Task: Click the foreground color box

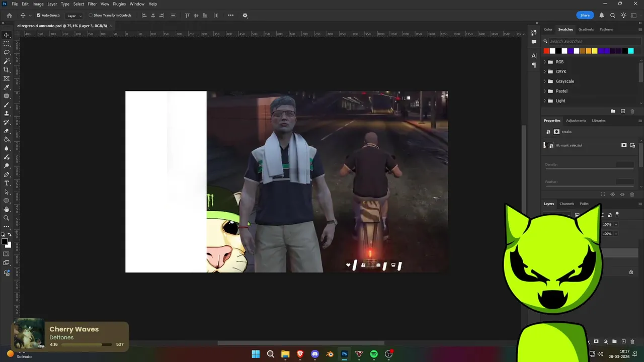Action: click(x=5, y=242)
